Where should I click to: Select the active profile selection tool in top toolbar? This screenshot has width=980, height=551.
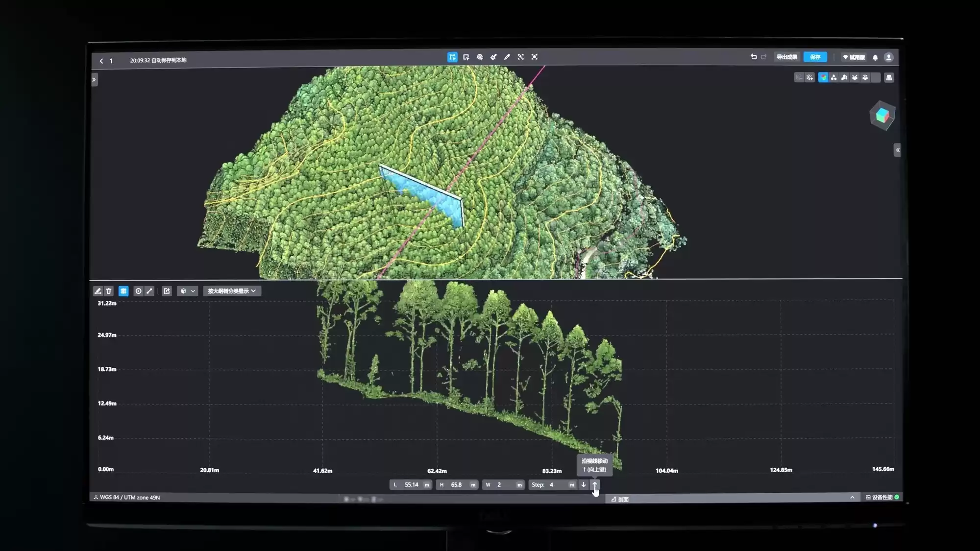[452, 57]
